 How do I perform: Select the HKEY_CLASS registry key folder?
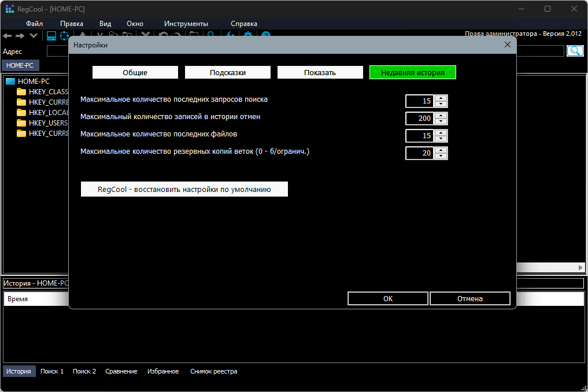(43, 92)
